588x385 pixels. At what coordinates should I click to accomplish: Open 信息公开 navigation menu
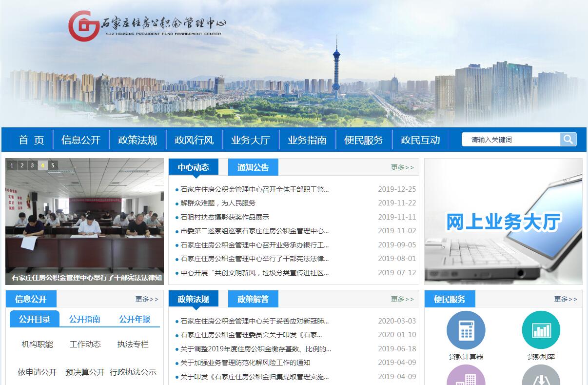coord(81,140)
